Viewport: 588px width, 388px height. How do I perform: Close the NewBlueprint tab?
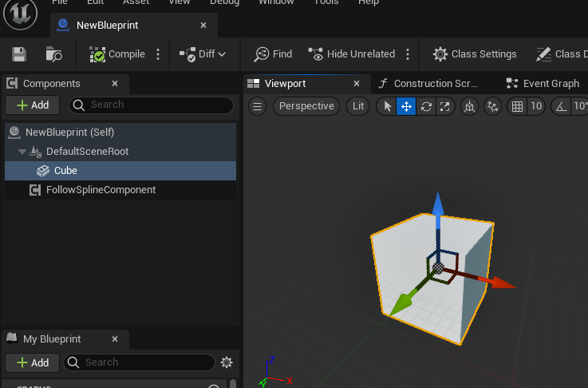(x=203, y=25)
